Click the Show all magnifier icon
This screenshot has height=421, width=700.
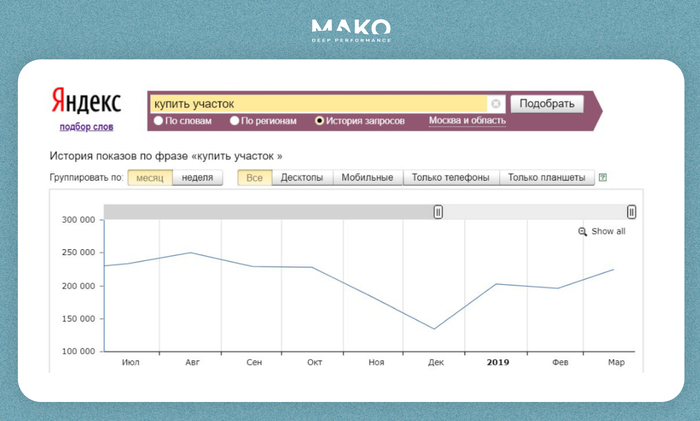pos(583,231)
